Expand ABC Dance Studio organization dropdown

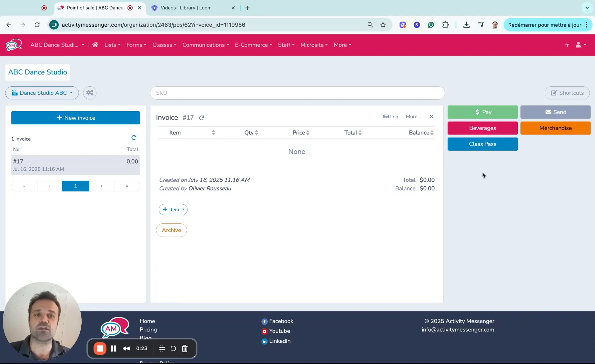57,45
